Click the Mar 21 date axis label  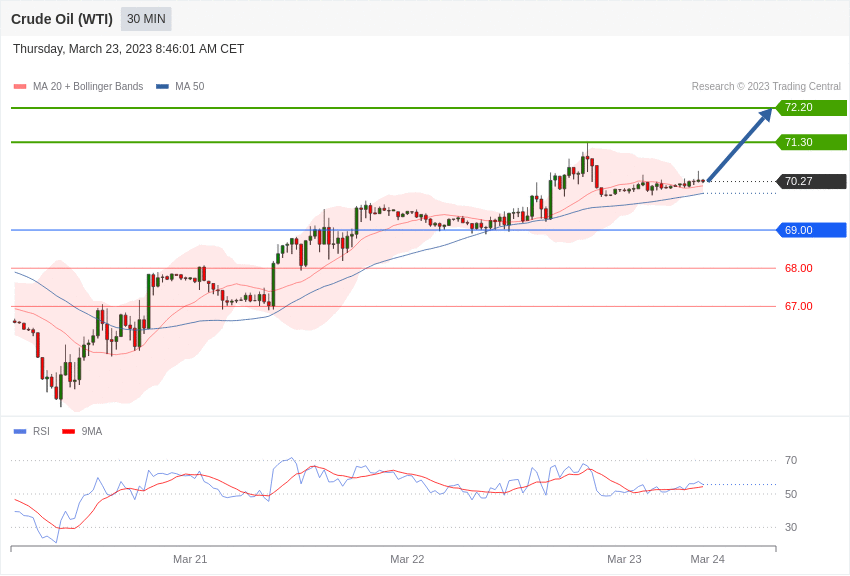[x=190, y=559]
